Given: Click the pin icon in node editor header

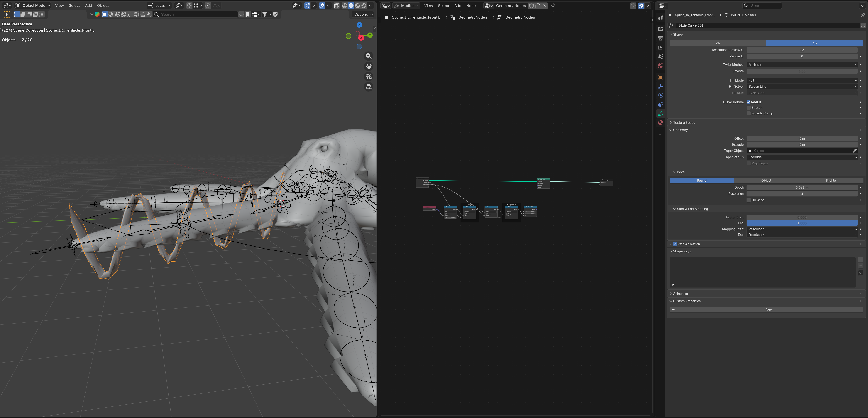Looking at the screenshot, I should 553,6.
